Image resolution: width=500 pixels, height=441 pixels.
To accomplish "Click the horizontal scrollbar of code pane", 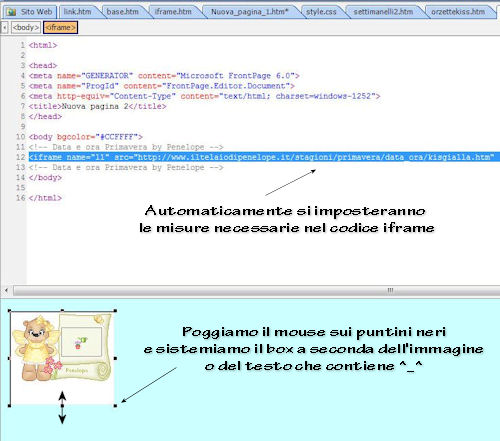I will [x=257, y=290].
